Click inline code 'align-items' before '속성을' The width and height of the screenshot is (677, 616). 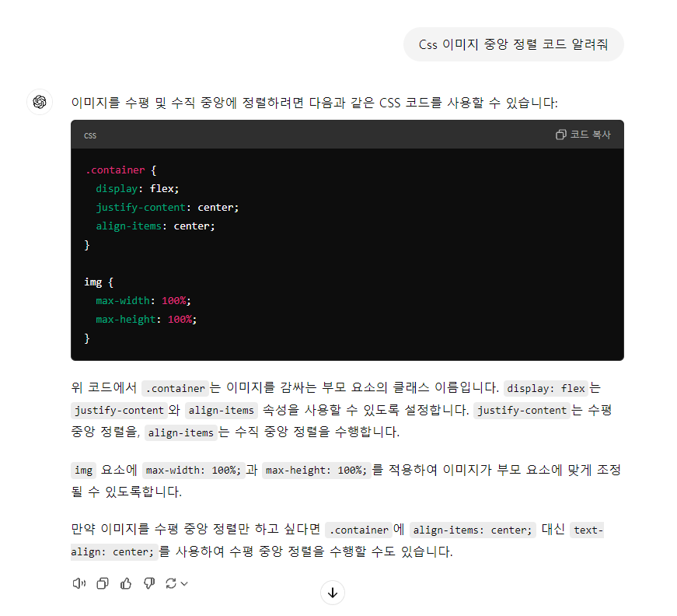[221, 410]
